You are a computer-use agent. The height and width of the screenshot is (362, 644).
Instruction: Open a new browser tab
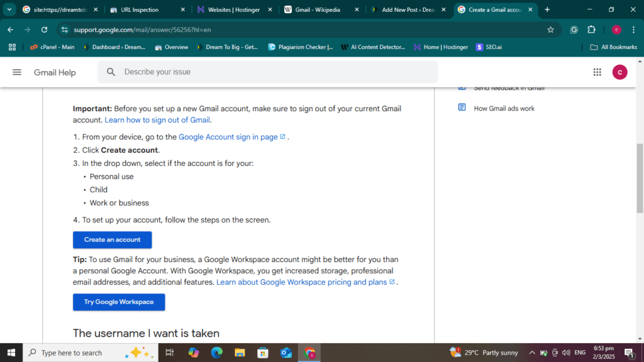(x=547, y=9)
